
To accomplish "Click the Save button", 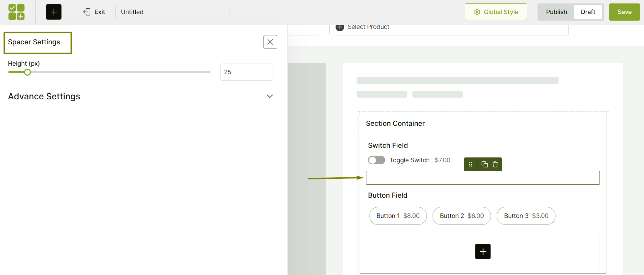I will pyautogui.click(x=624, y=12).
